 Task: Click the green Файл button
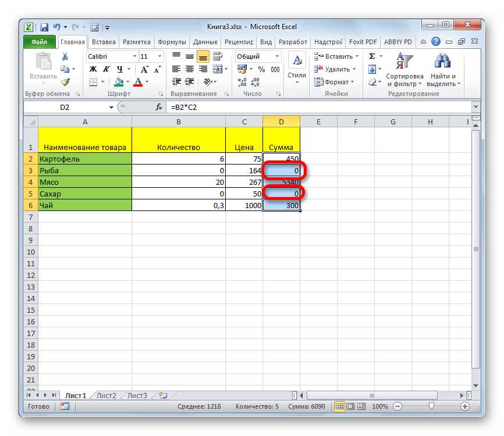40,42
